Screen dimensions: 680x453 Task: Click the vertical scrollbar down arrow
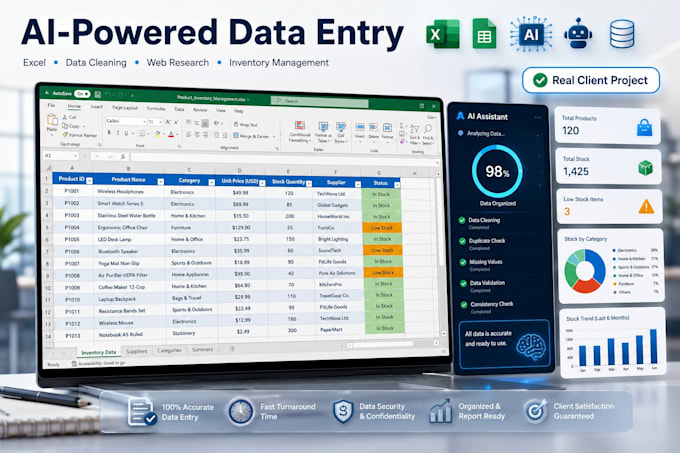pos(444,333)
